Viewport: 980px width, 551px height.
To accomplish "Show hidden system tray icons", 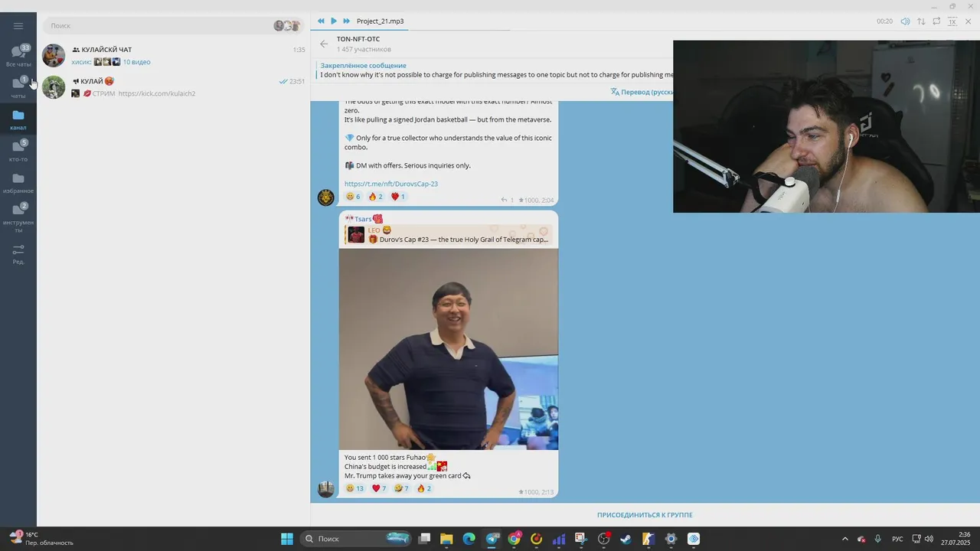I will [x=845, y=539].
